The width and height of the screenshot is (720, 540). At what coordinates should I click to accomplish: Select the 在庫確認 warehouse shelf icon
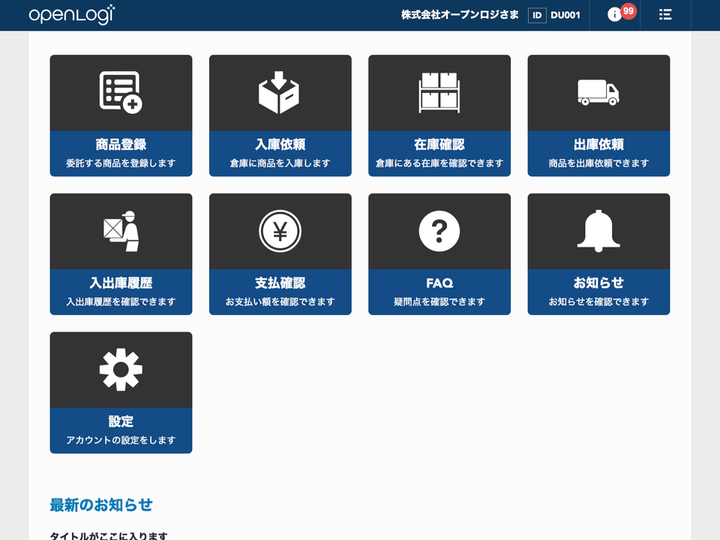tap(439, 92)
